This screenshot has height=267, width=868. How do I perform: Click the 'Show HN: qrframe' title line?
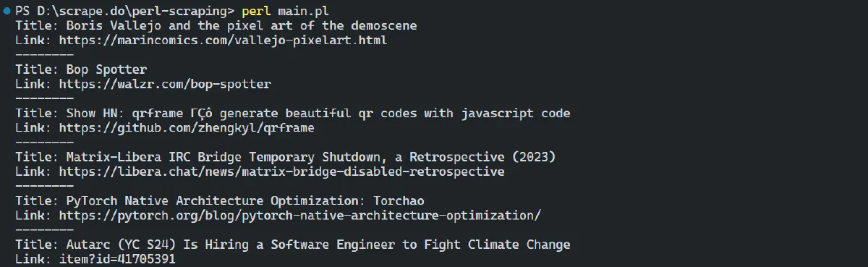coord(292,114)
